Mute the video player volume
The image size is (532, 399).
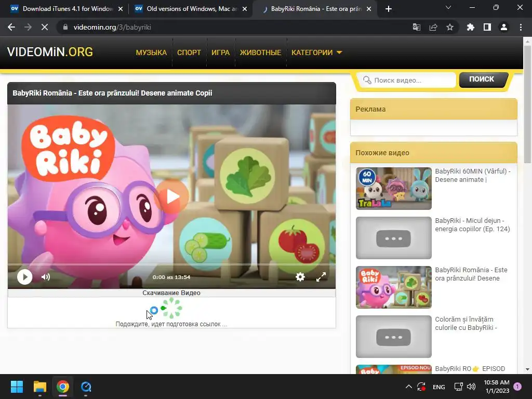(46, 277)
